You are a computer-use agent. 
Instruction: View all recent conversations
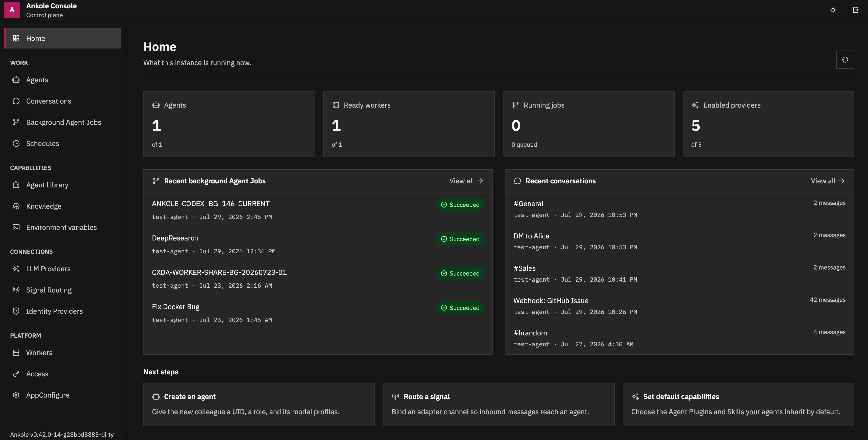(828, 181)
